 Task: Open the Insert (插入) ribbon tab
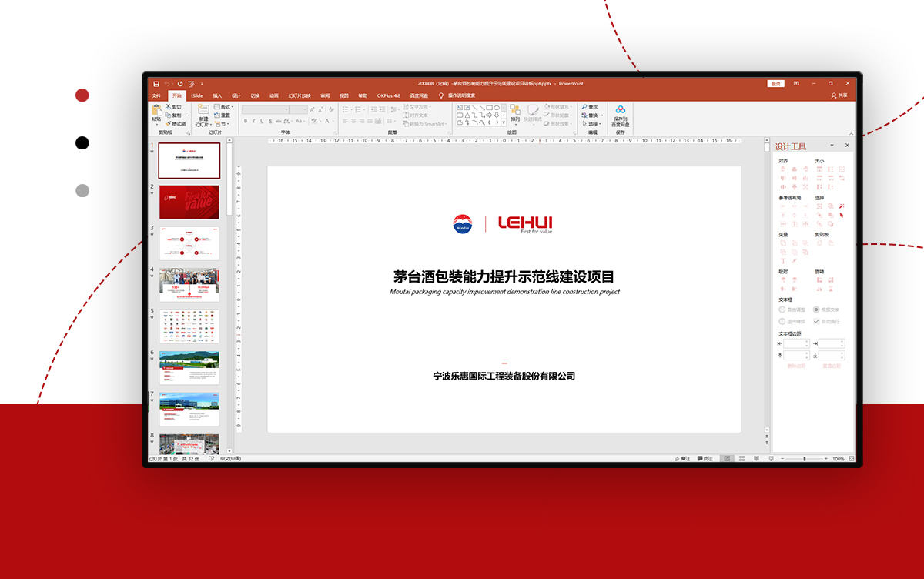(x=217, y=95)
